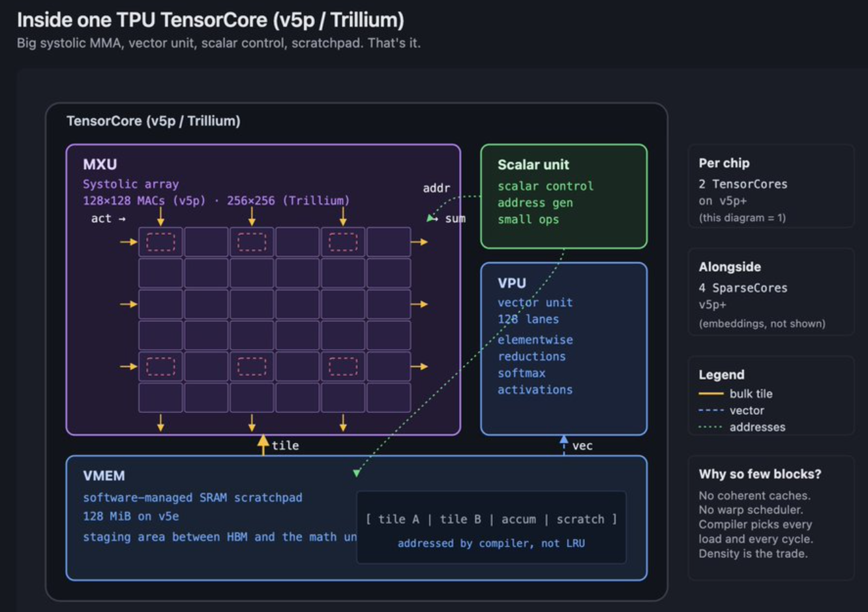Click the VMEM heading

click(x=104, y=476)
